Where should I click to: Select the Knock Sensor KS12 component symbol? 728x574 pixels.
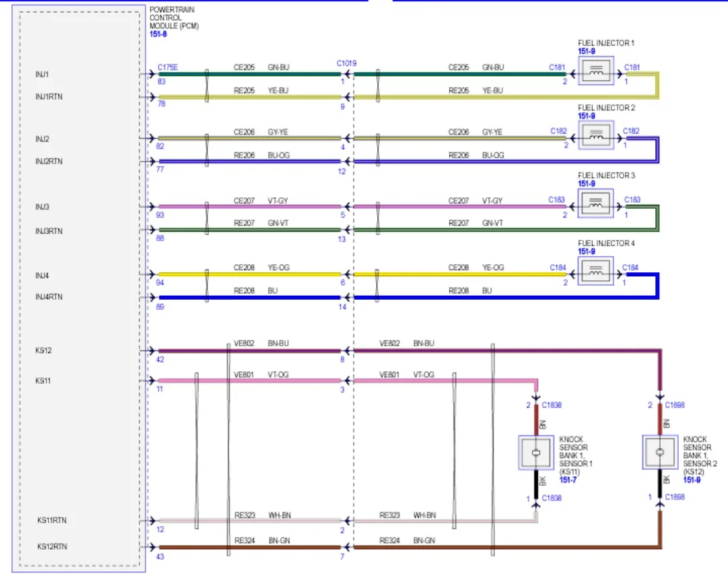point(660,452)
